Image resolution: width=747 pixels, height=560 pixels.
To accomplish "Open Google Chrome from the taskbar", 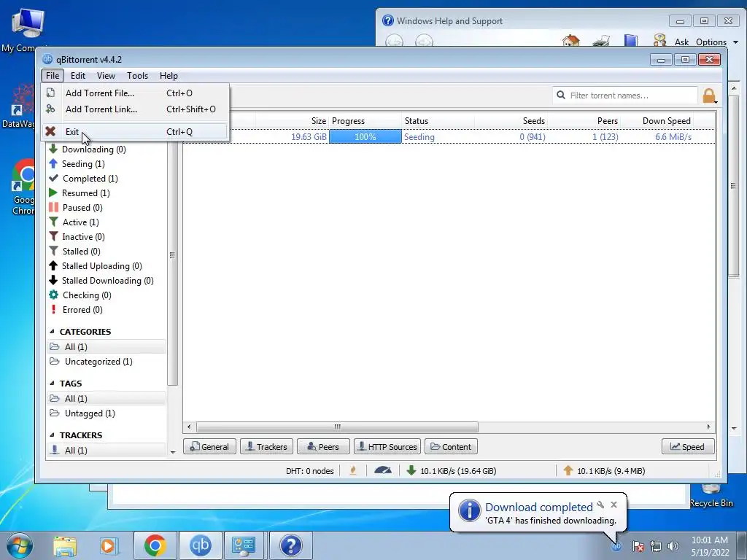I will pyautogui.click(x=155, y=545).
